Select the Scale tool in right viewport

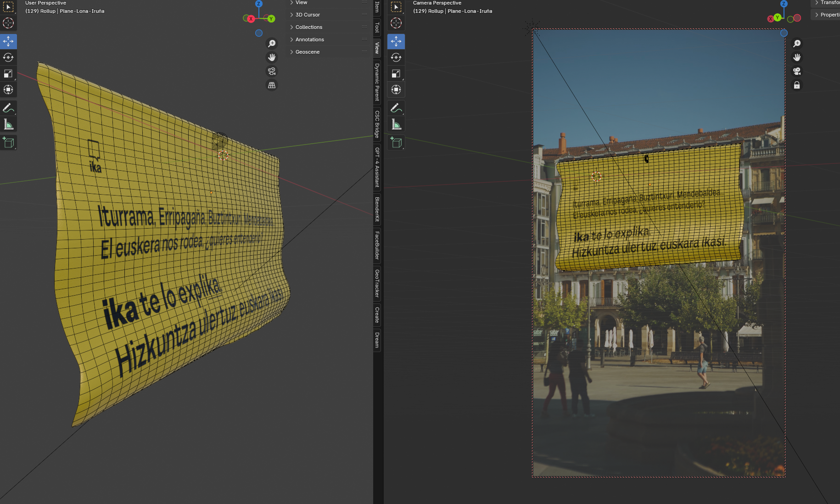point(396,73)
